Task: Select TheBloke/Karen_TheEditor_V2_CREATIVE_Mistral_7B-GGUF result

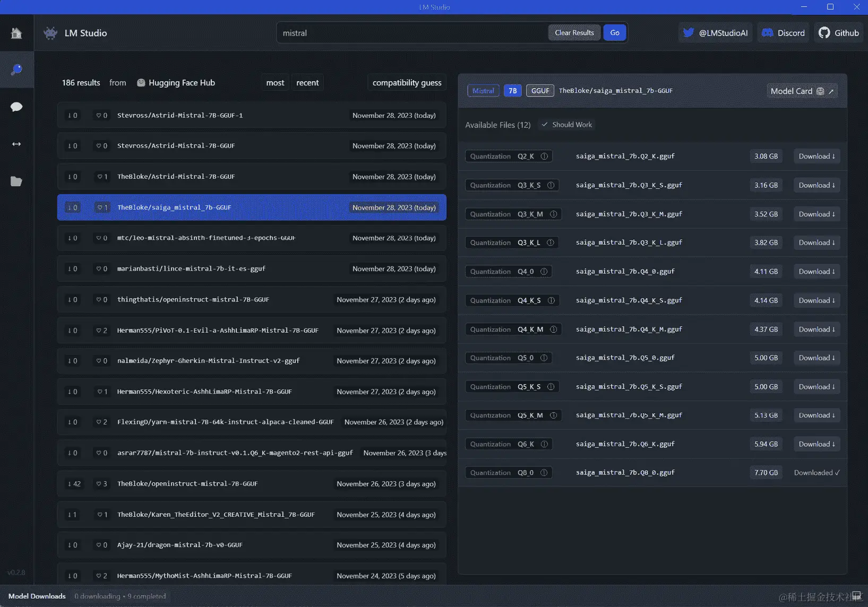Action: coord(252,515)
